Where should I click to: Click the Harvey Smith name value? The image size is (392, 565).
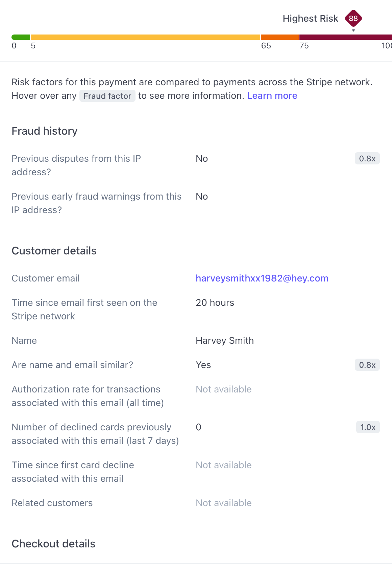(x=224, y=340)
